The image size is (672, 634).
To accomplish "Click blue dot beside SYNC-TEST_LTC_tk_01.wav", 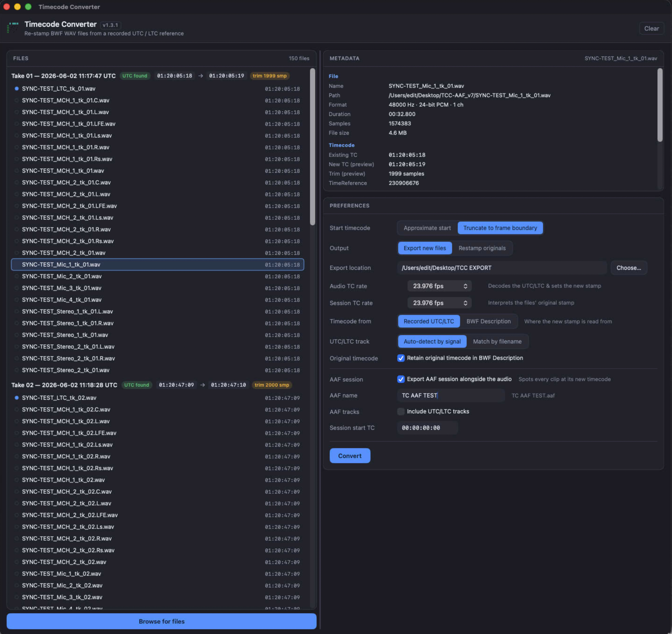I will click(x=16, y=89).
